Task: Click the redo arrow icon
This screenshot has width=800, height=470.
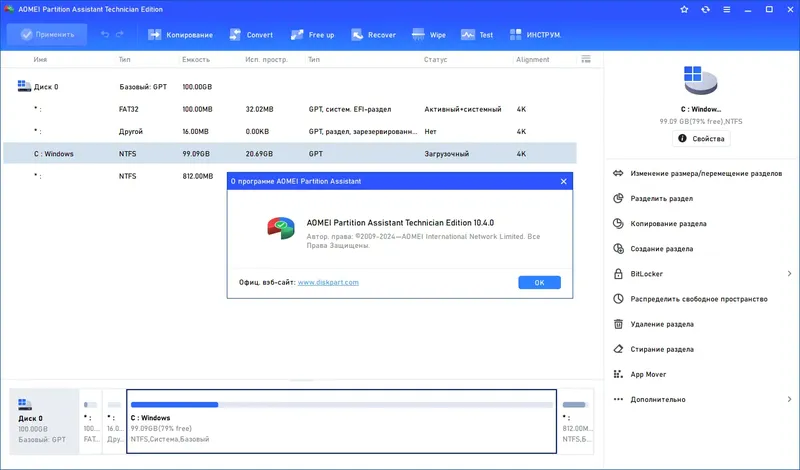Action: pyautogui.click(x=120, y=35)
